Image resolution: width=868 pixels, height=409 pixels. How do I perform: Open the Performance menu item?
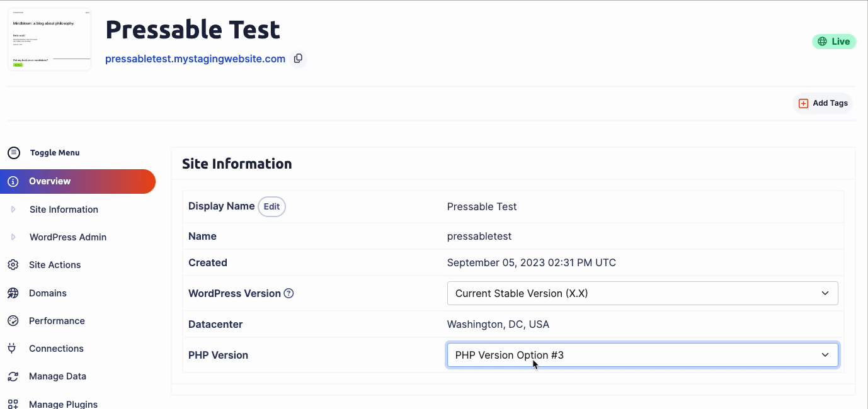click(57, 321)
